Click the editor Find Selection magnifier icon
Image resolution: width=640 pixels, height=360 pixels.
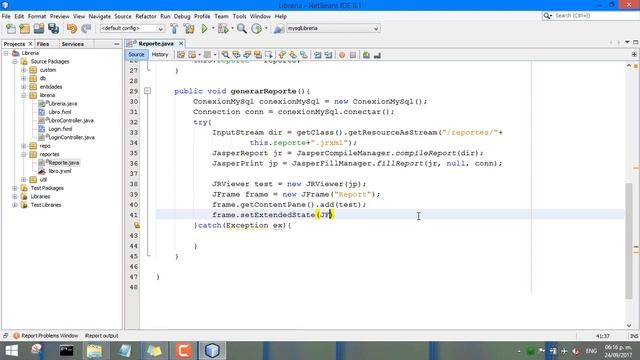(225, 55)
